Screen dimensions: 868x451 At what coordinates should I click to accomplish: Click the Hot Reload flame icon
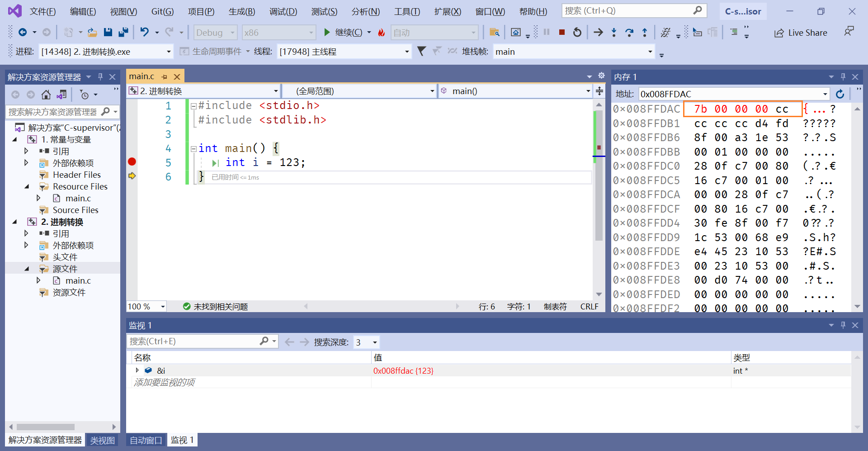click(382, 32)
